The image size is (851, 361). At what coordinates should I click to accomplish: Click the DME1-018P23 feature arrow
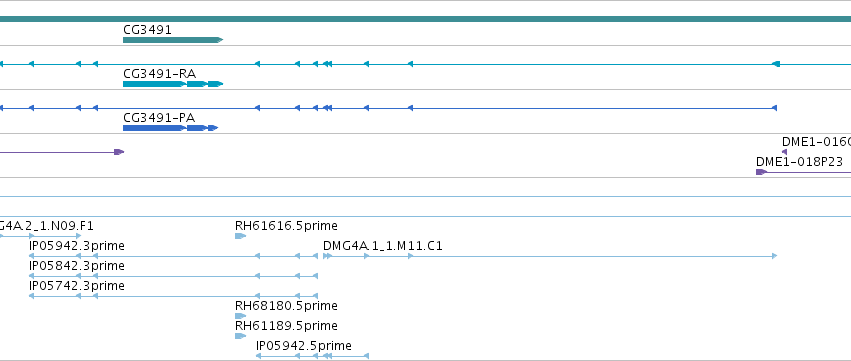click(761, 172)
